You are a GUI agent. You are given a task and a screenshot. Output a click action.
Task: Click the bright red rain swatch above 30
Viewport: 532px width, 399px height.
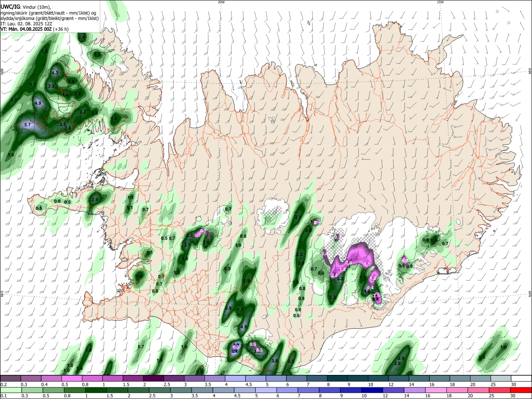pyautogui.click(x=521, y=390)
